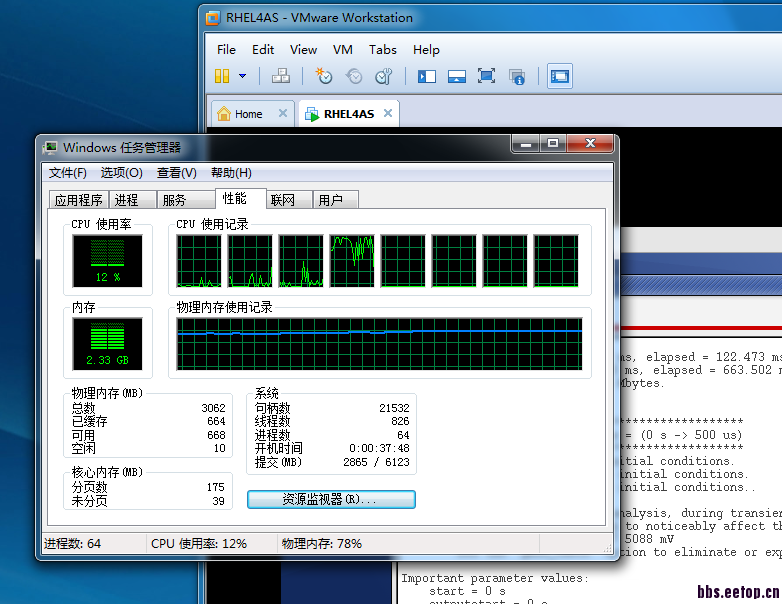The height and width of the screenshot is (604, 782).
Task: Switch to the 服务 tab
Action: (x=187, y=200)
